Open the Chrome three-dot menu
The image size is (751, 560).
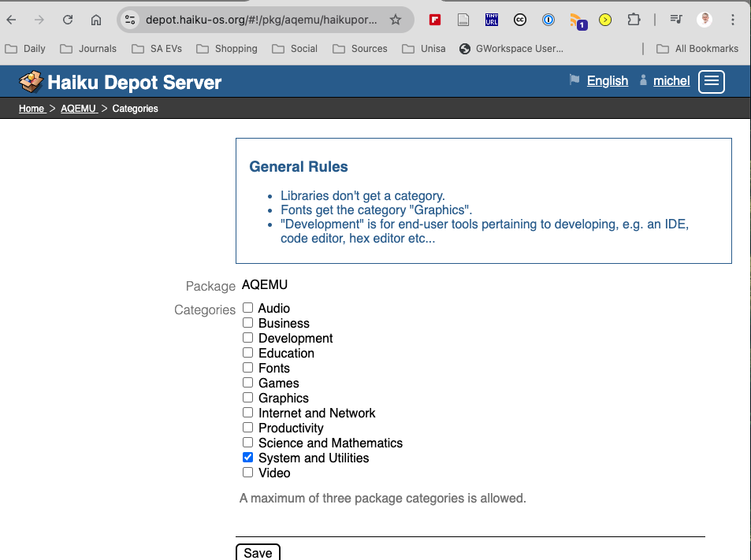732,20
